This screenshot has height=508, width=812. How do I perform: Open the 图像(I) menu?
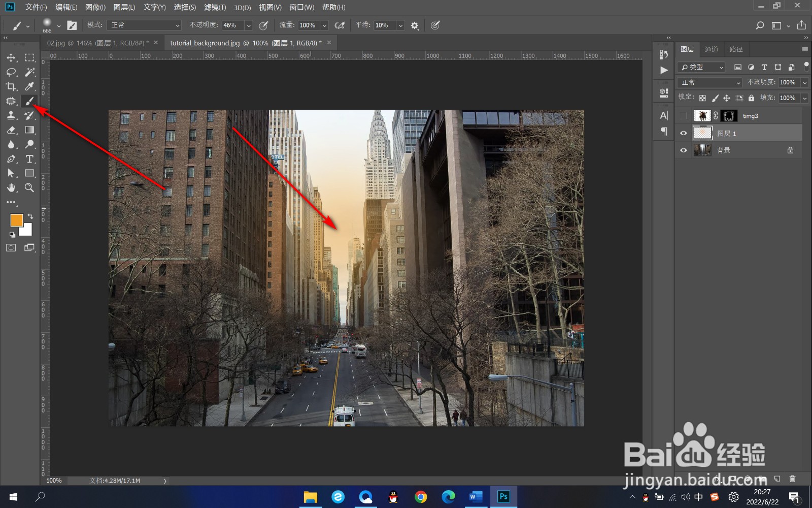(95, 7)
